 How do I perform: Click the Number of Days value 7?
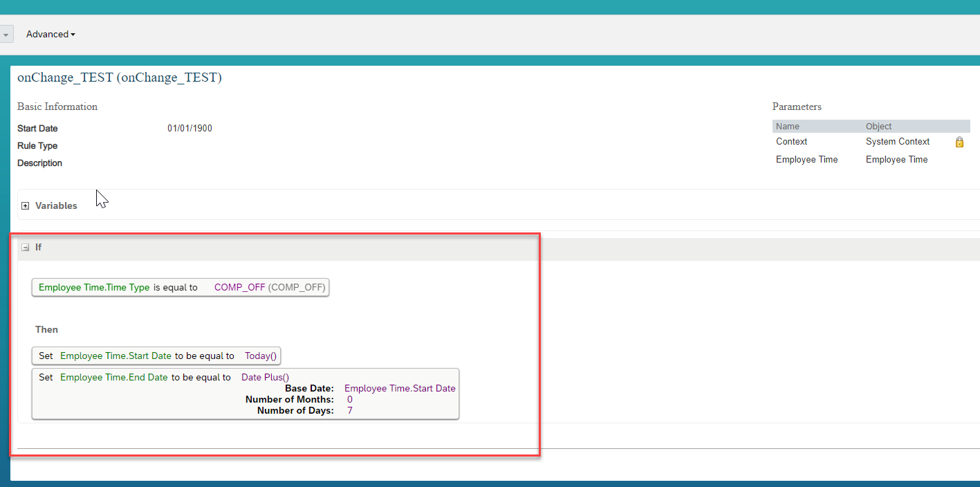(x=350, y=410)
